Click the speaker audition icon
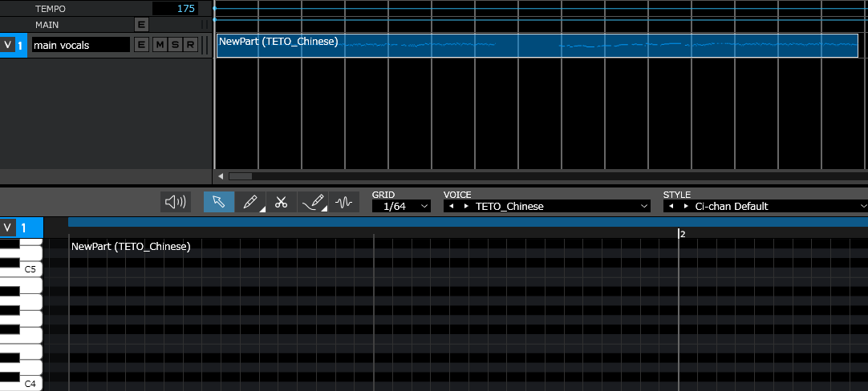868x391 pixels. point(175,202)
